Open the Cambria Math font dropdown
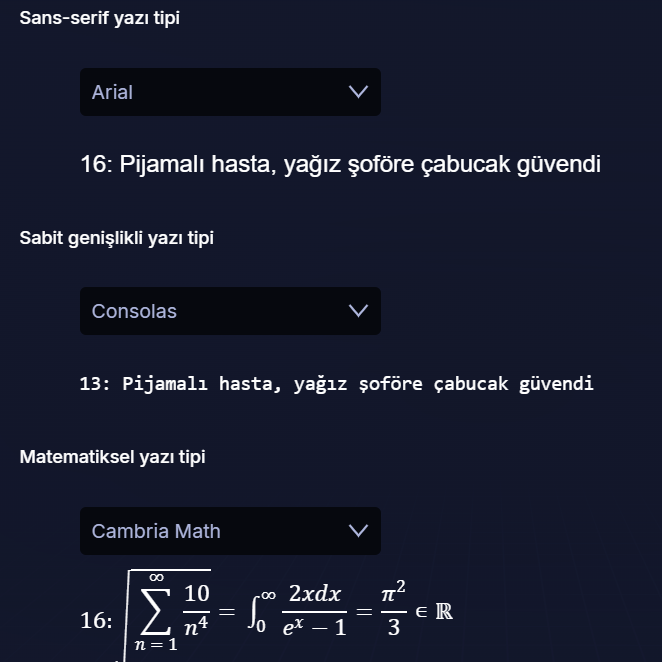Viewport: 662px width, 662px height. 229,531
